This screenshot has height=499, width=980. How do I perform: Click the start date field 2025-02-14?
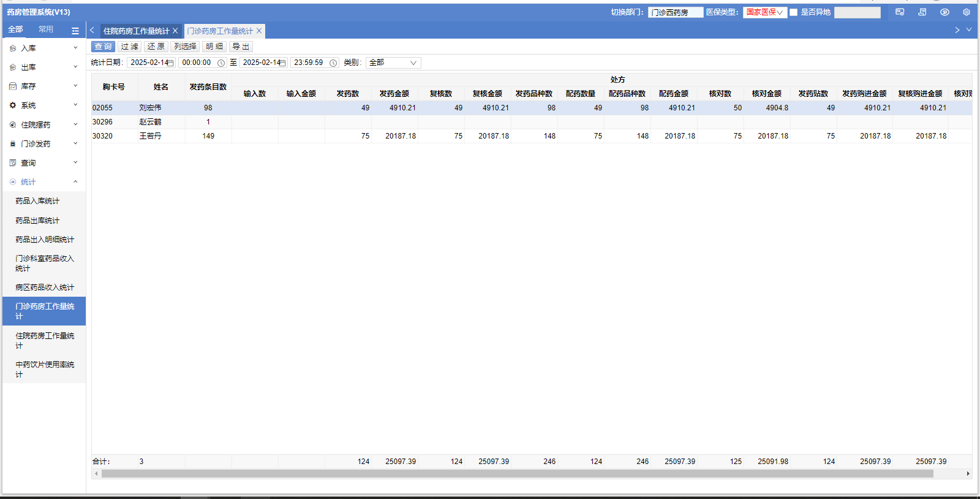[x=151, y=63]
